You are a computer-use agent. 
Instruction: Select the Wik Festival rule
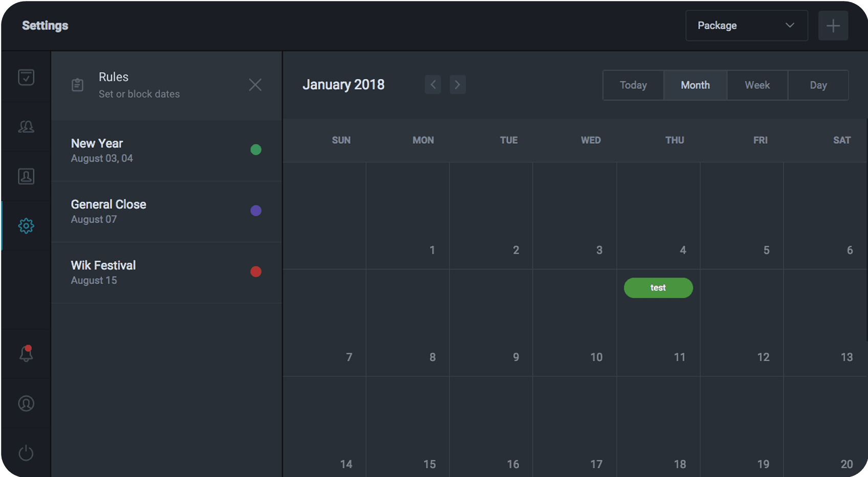(154, 272)
